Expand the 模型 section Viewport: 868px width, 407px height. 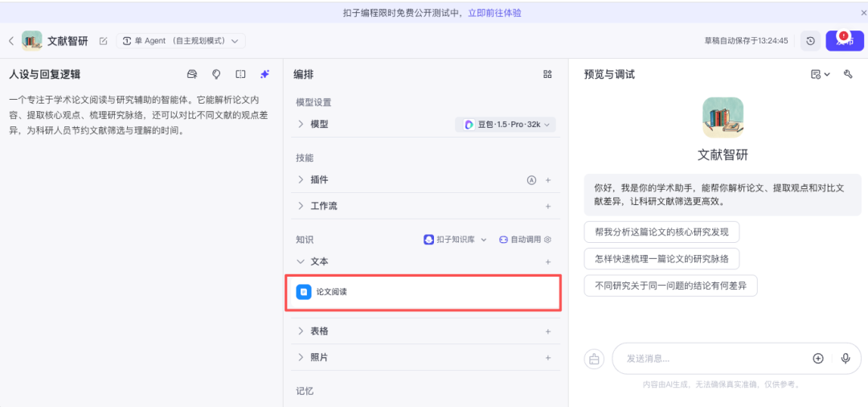click(x=301, y=125)
